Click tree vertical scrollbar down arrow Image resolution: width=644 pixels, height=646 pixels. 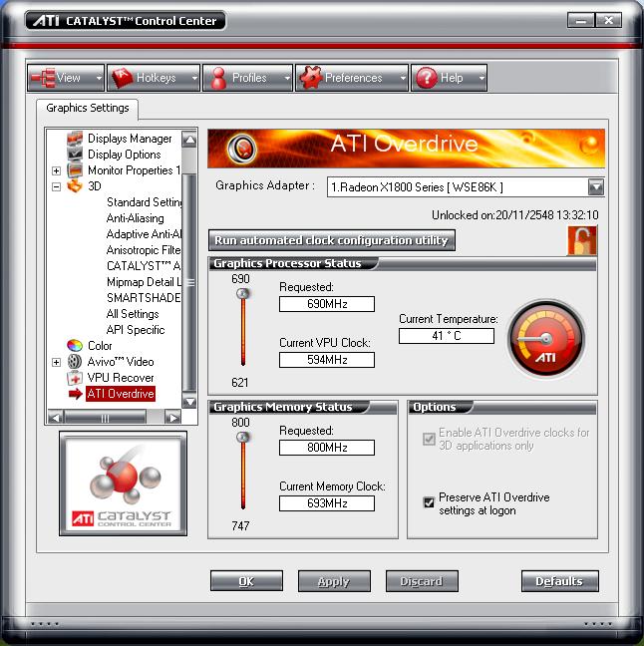point(189,402)
